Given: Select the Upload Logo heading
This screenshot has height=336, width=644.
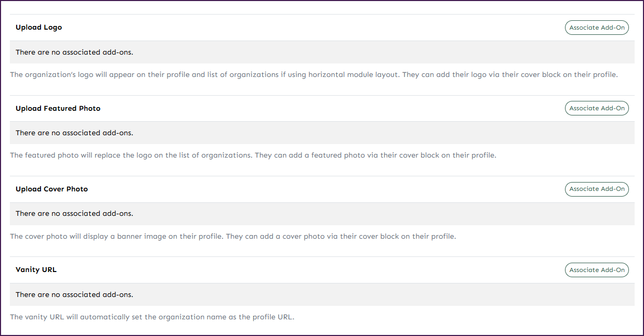Looking at the screenshot, I should [x=39, y=28].
